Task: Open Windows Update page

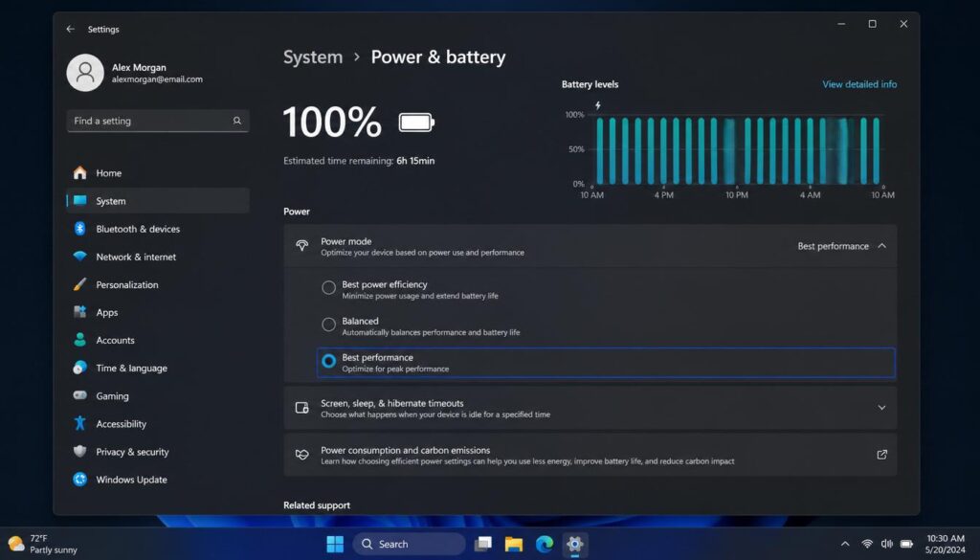Action: [158, 480]
